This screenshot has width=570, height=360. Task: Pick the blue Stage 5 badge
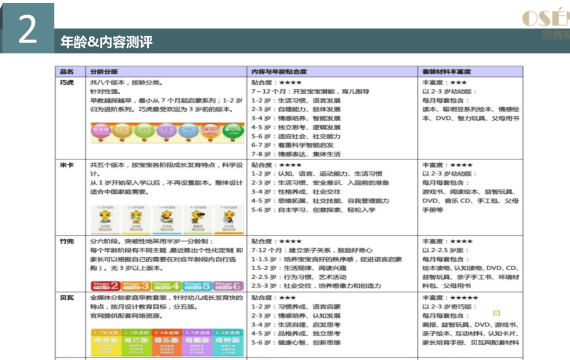pyautogui.click(x=197, y=286)
